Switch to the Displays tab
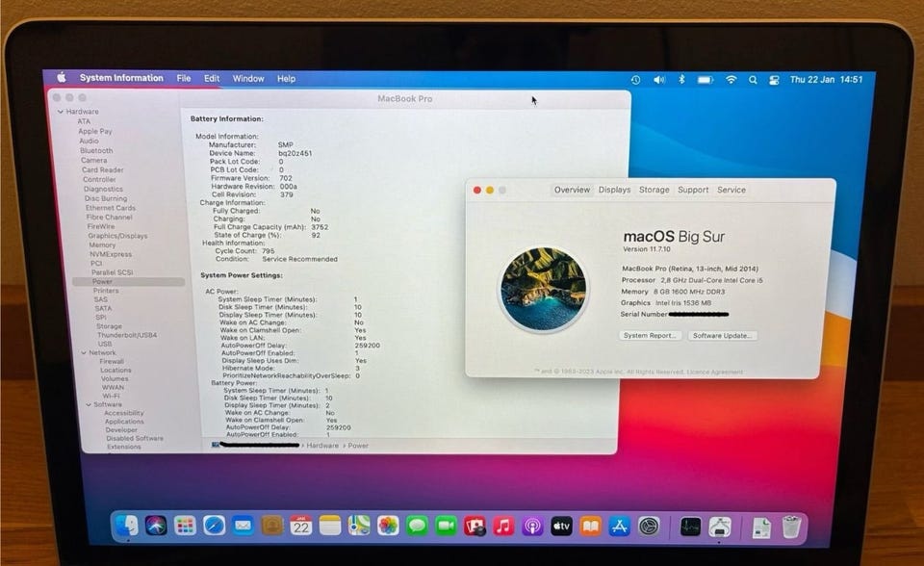Viewport: 924px width, 566px height. click(614, 190)
